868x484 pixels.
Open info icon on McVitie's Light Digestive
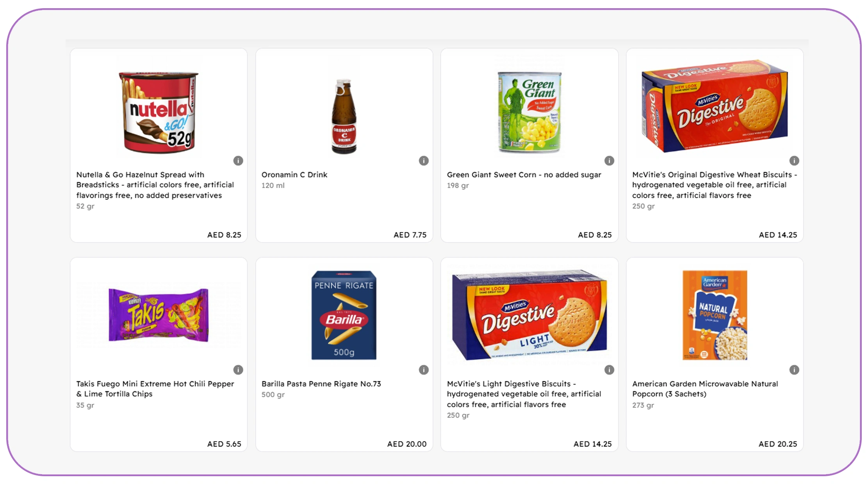click(609, 370)
